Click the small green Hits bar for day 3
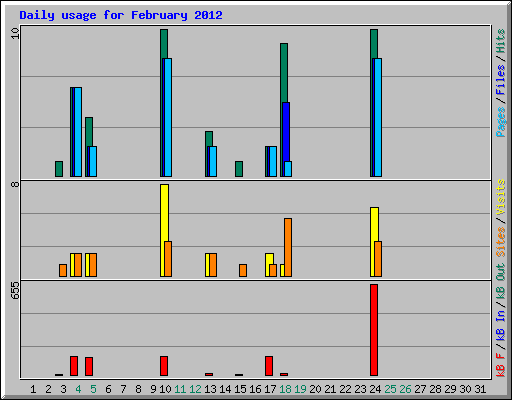Viewport: 512px width, 400px height. [x=59, y=169]
